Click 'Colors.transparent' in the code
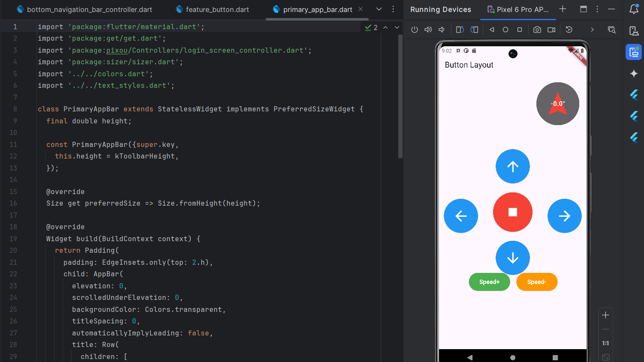Viewport: 644px width, 362px height. point(184,310)
